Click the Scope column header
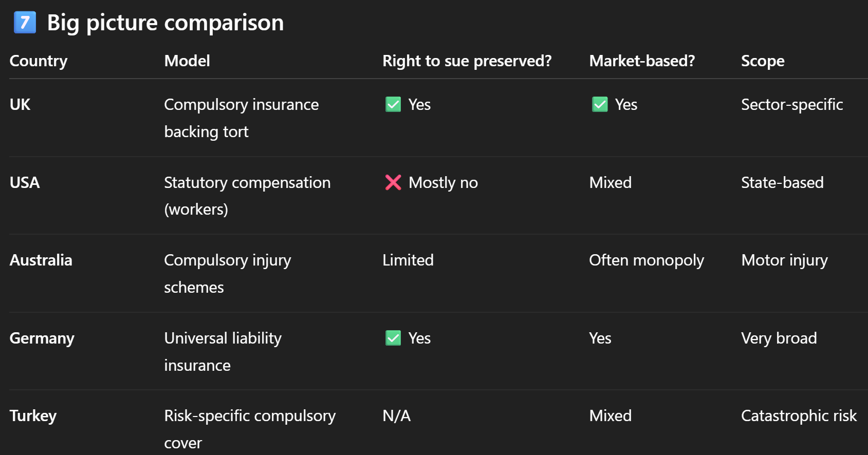This screenshot has height=455, width=868. (x=763, y=61)
